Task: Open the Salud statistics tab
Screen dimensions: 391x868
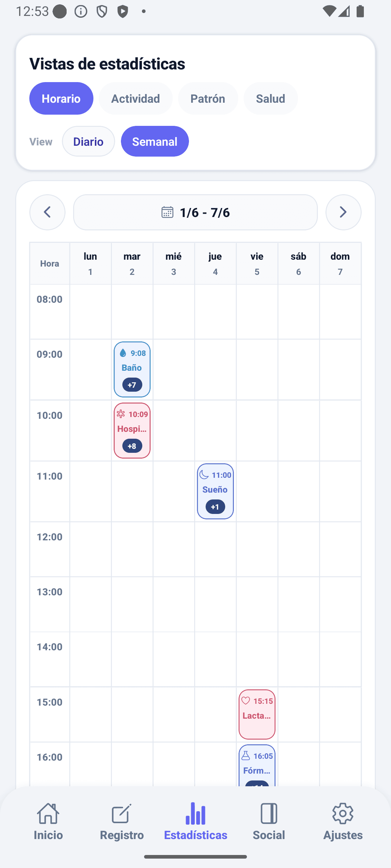Action: (x=270, y=98)
